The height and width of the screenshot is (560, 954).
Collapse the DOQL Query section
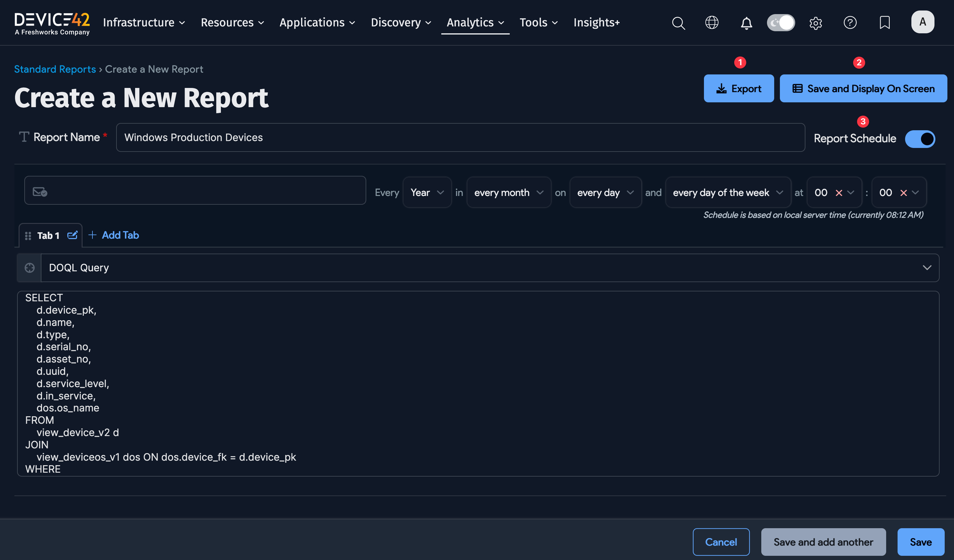point(927,267)
